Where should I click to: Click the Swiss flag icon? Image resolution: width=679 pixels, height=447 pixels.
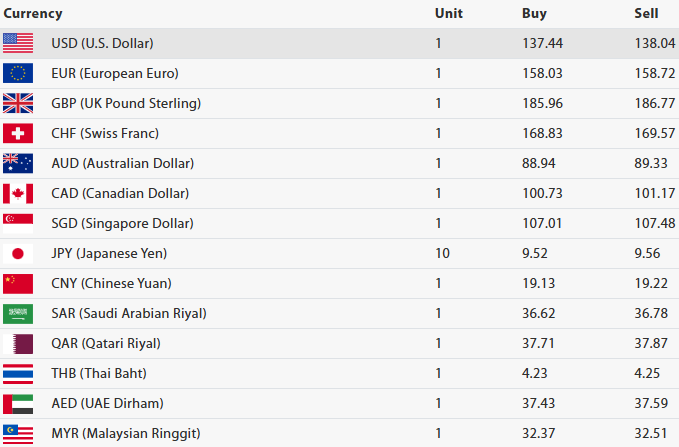tap(18, 133)
